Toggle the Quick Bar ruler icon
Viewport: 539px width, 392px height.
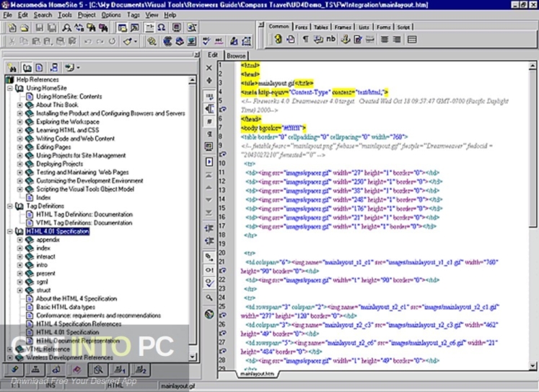coord(149,28)
